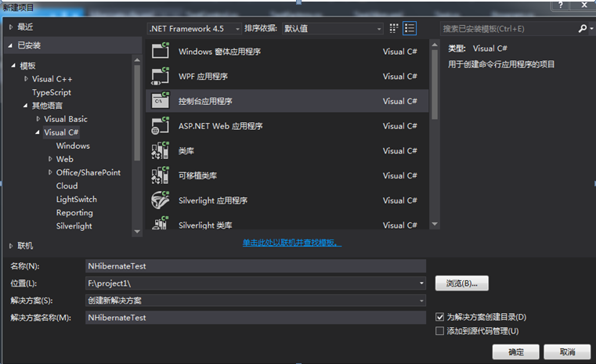Select Windows under Visual C# tree
This screenshot has height=364, width=596.
click(x=73, y=146)
